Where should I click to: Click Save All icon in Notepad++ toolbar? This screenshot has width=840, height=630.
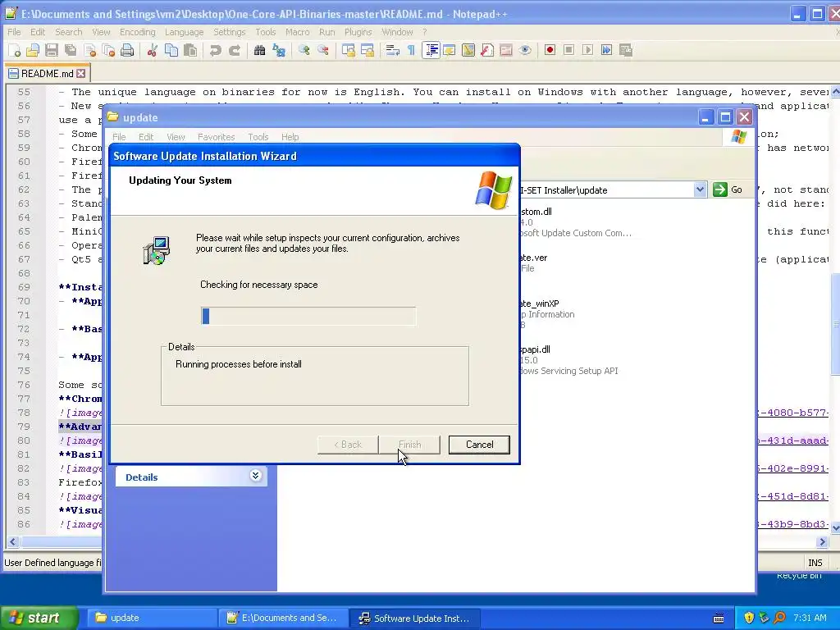pos(71,50)
